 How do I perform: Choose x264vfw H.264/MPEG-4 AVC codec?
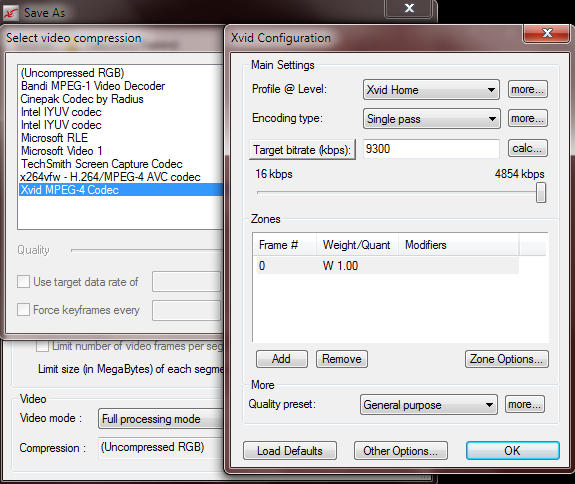[110, 177]
